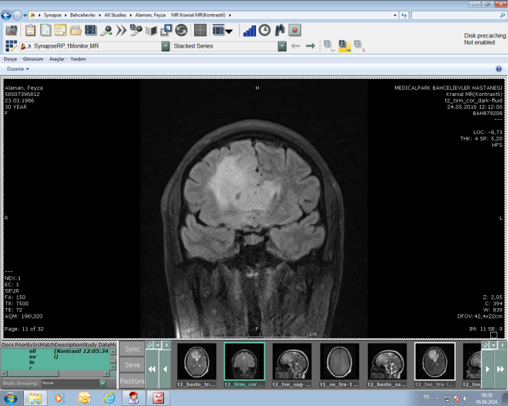Open the Yardım menu

click(x=78, y=59)
